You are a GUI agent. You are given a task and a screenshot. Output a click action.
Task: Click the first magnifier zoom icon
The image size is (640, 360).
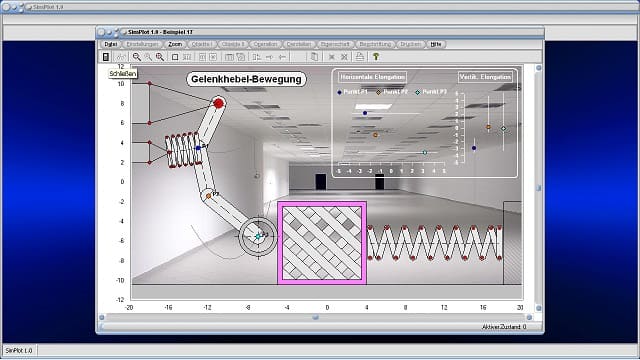(x=137, y=57)
